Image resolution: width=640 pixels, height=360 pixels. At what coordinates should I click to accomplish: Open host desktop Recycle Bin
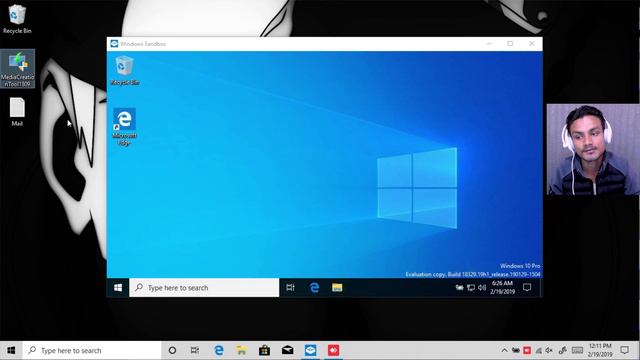point(17,19)
